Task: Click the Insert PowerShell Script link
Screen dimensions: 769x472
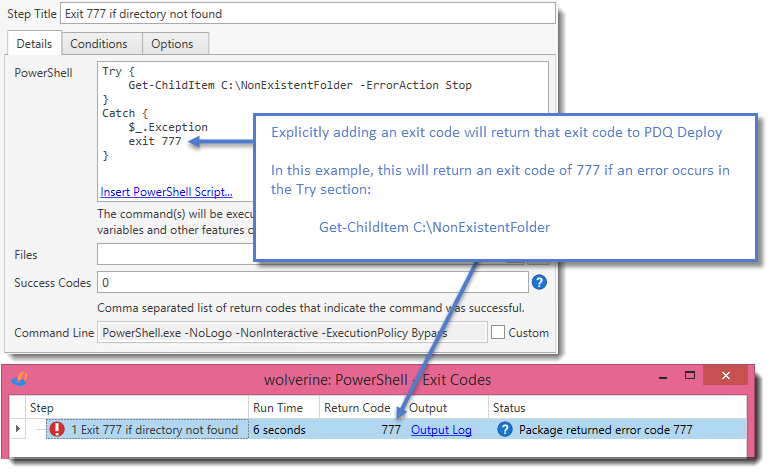Action: [166, 192]
